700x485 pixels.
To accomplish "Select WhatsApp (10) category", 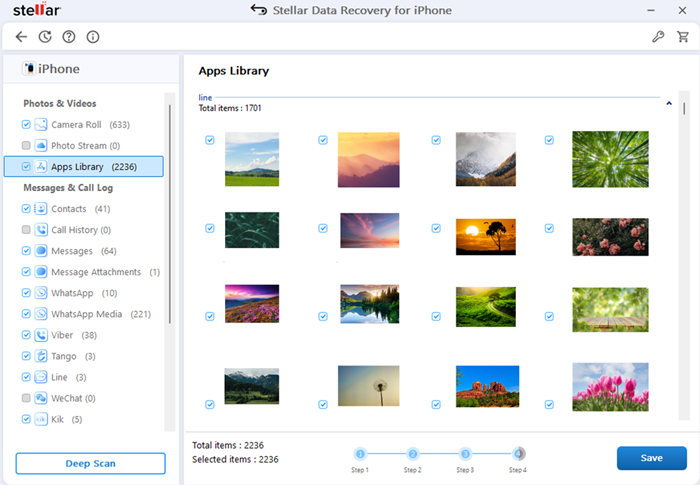I will point(84,293).
